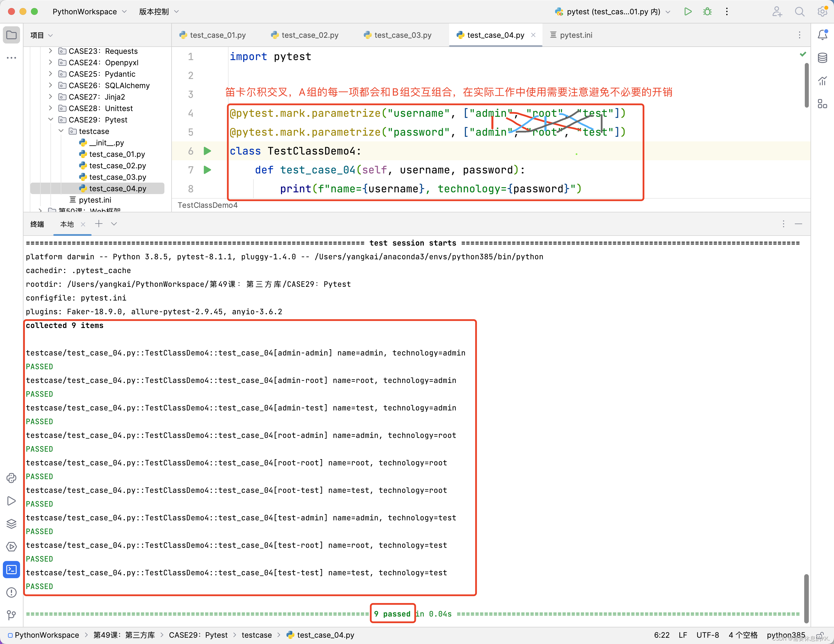Click testcase breadcrumb in navigation bar
This screenshot has width=834, height=644.
(x=256, y=635)
